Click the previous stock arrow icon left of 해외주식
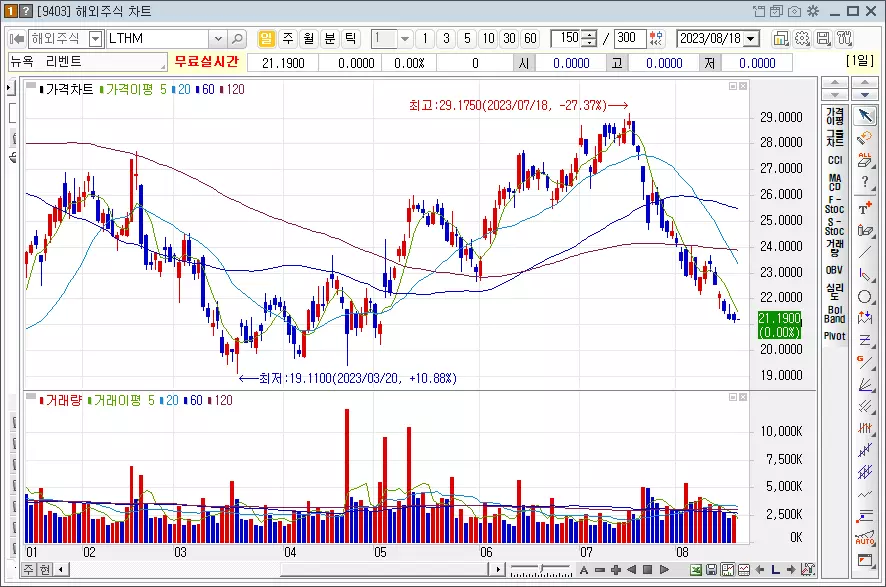This screenshot has height=587, width=886. coord(18,39)
